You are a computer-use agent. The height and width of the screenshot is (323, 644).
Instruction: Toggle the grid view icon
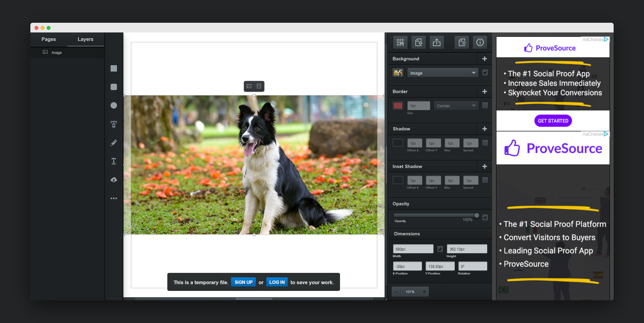400,42
